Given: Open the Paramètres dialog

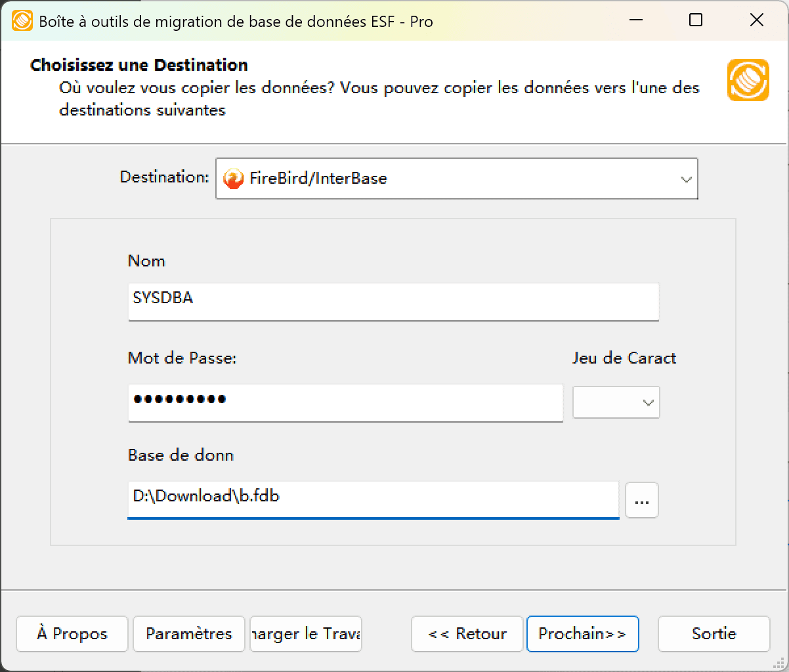Looking at the screenshot, I should 188,634.
